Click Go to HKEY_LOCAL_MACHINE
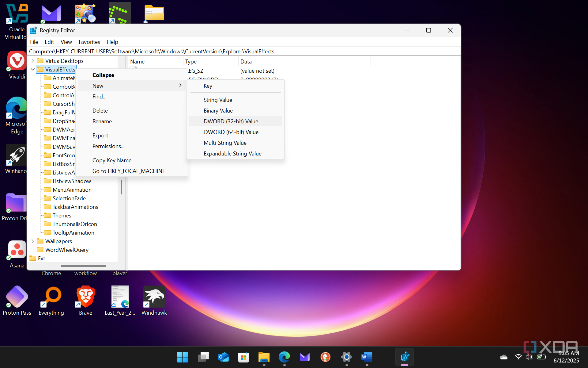588x368 pixels. [132, 171]
